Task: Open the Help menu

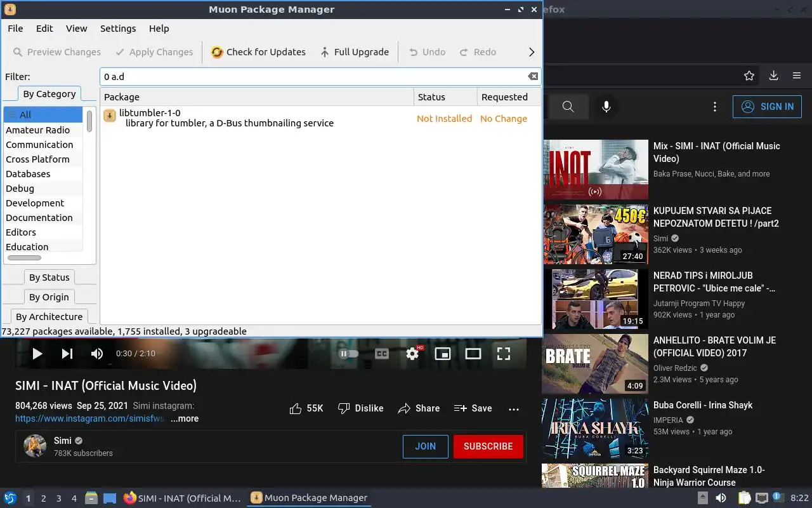Action: pyautogui.click(x=159, y=29)
